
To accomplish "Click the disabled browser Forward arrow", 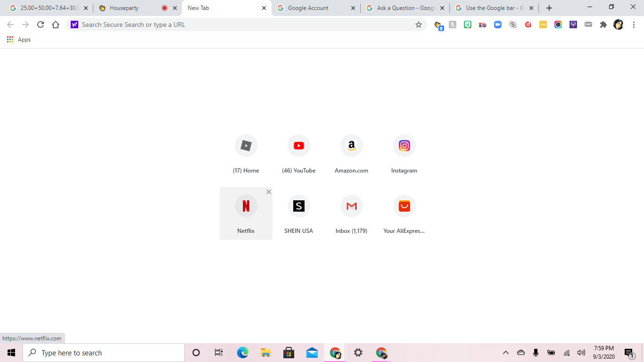I will [x=25, y=25].
